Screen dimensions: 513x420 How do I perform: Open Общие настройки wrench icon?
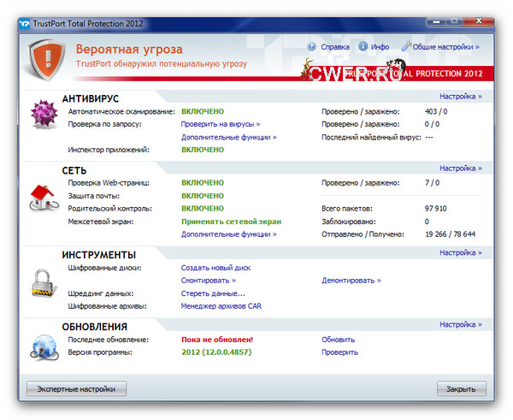point(407,47)
